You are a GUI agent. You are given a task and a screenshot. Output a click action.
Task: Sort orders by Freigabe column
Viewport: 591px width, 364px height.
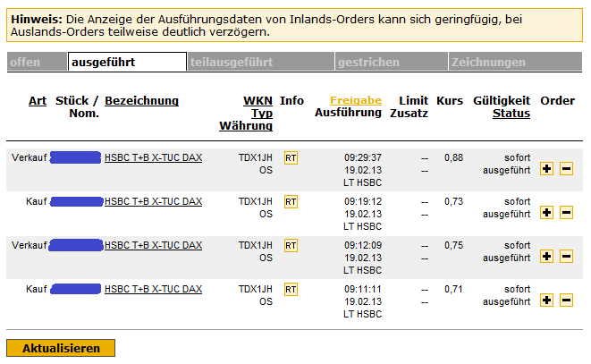point(356,101)
